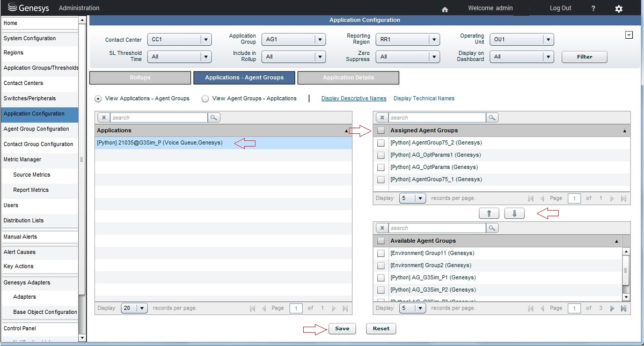Clear the Assigned Agent Groups search with X
The width and height of the screenshot is (644, 346).
(x=382, y=118)
